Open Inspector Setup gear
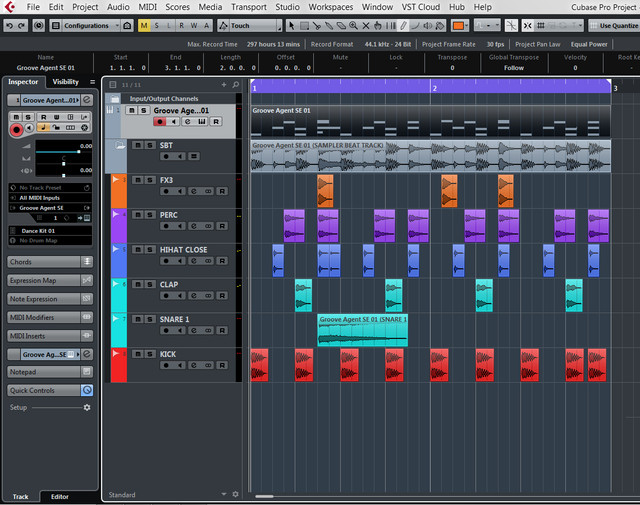 87,407
